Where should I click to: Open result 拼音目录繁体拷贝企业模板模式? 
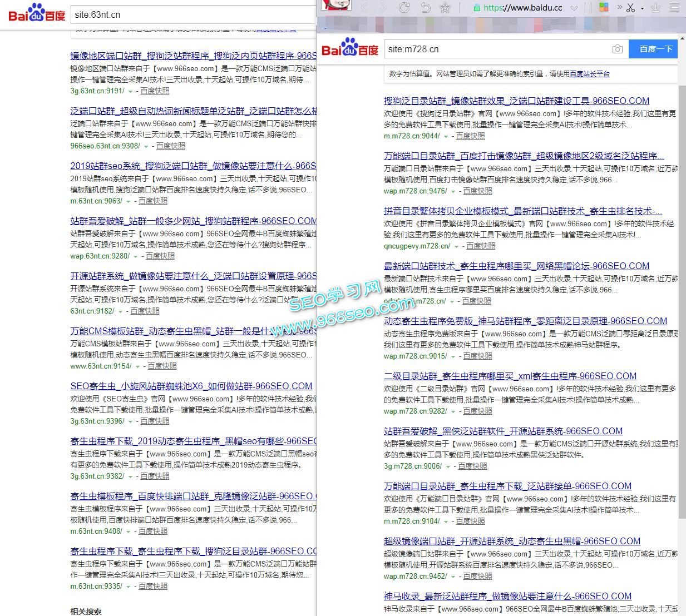click(x=522, y=211)
